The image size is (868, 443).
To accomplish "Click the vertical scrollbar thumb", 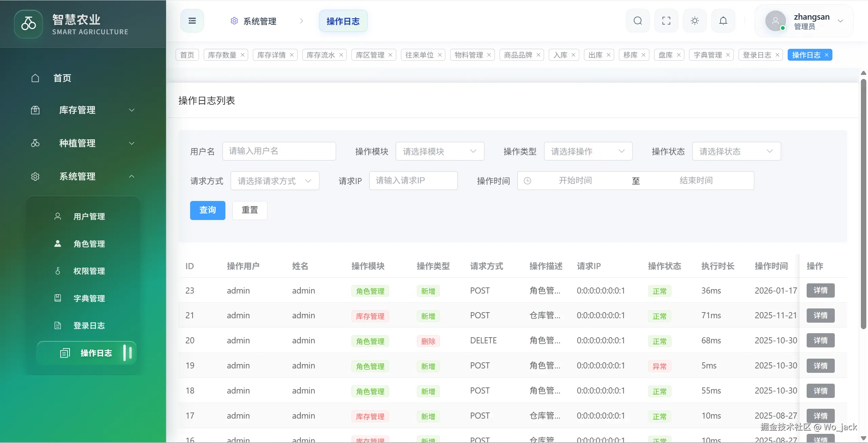I will pyautogui.click(x=863, y=203).
